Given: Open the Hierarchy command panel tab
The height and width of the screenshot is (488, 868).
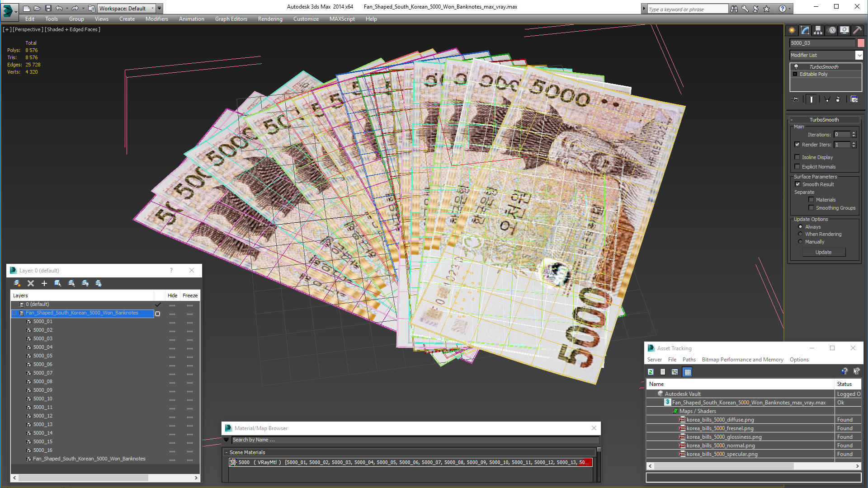Looking at the screenshot, I should click(818, 30).
